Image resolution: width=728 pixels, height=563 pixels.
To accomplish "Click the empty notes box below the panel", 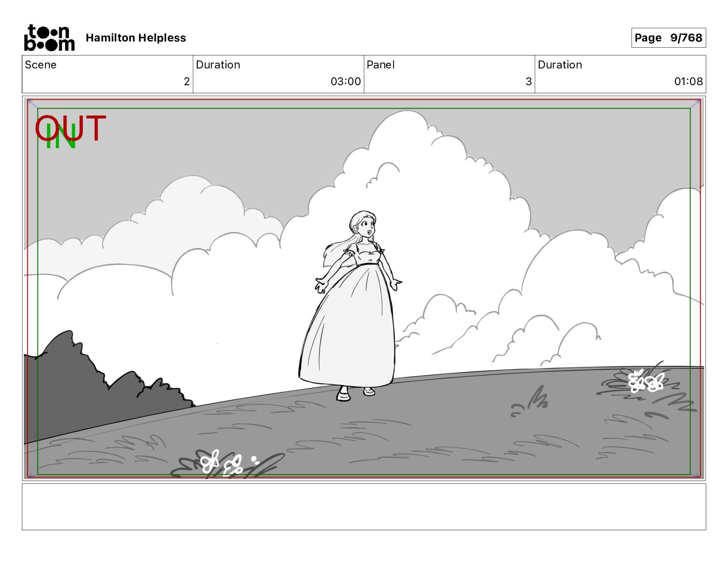I will [x=364, y=507].
